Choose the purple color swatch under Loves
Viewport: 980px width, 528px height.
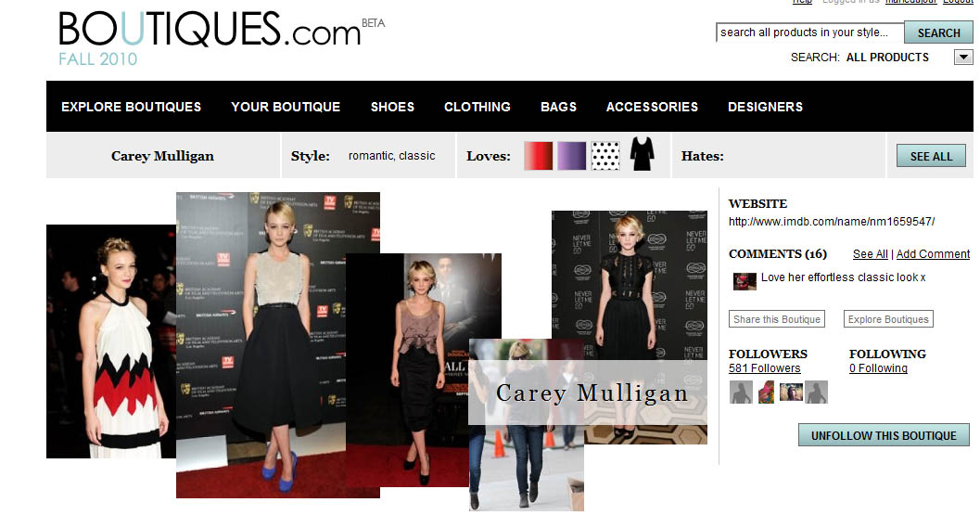tap(571, 156)
